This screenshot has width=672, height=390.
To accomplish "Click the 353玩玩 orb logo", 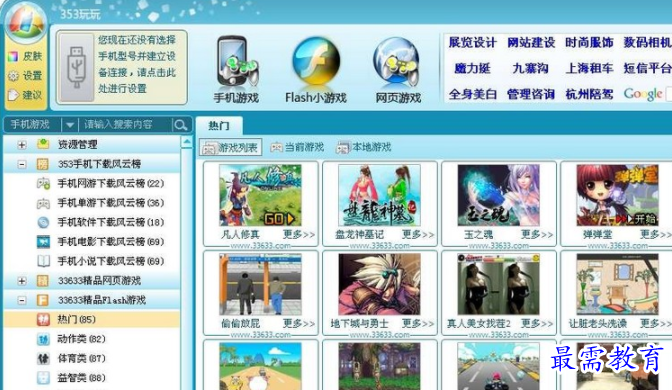I will click(26, 23).
